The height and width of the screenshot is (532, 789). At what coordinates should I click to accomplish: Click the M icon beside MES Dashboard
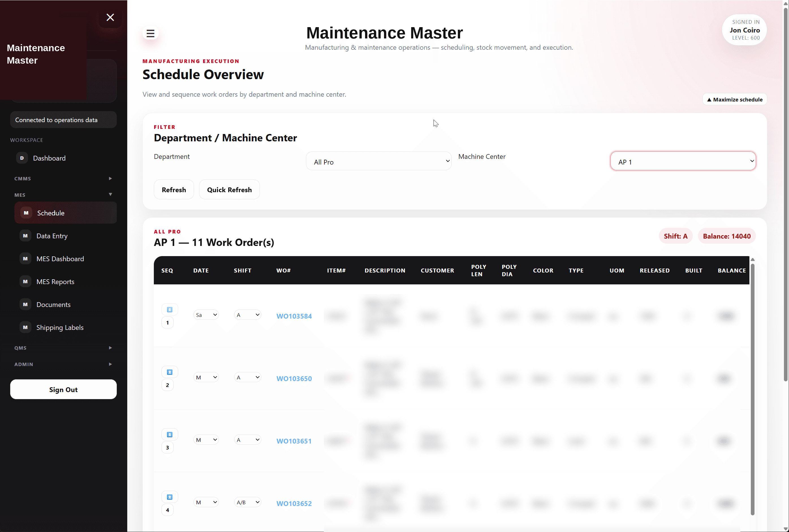point(25,259)
